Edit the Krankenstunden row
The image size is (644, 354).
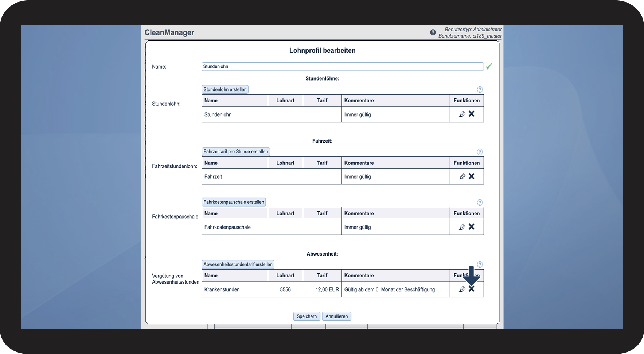click(x=462, y=289)
